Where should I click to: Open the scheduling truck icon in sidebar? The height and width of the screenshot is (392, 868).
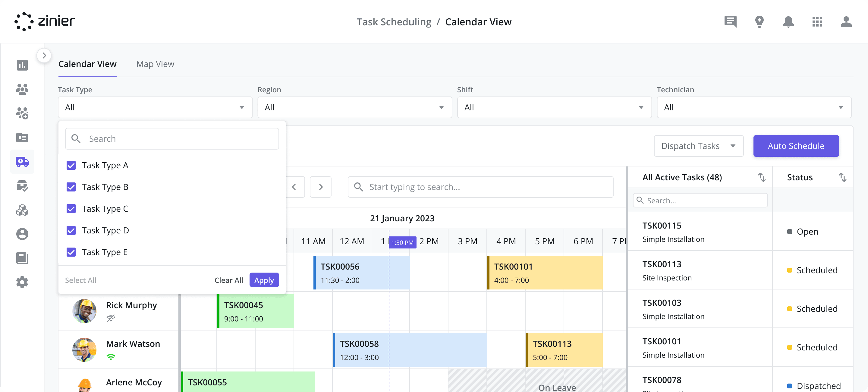tap(22, 162)
